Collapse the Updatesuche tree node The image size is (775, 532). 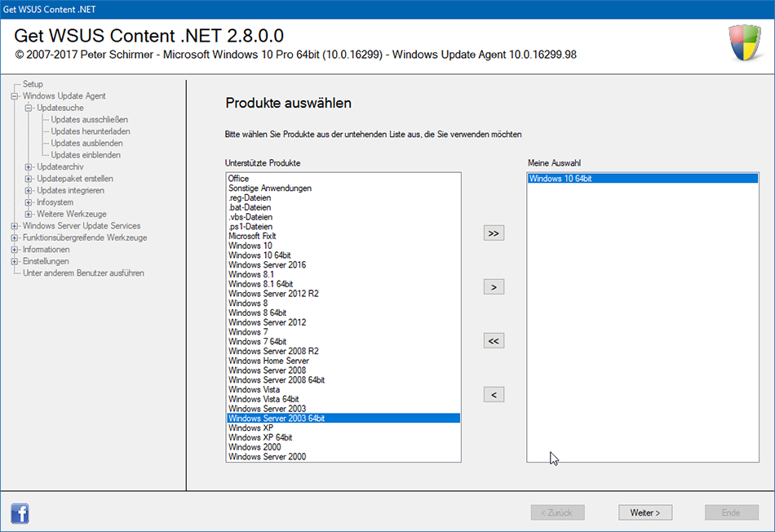pos(29,108)
